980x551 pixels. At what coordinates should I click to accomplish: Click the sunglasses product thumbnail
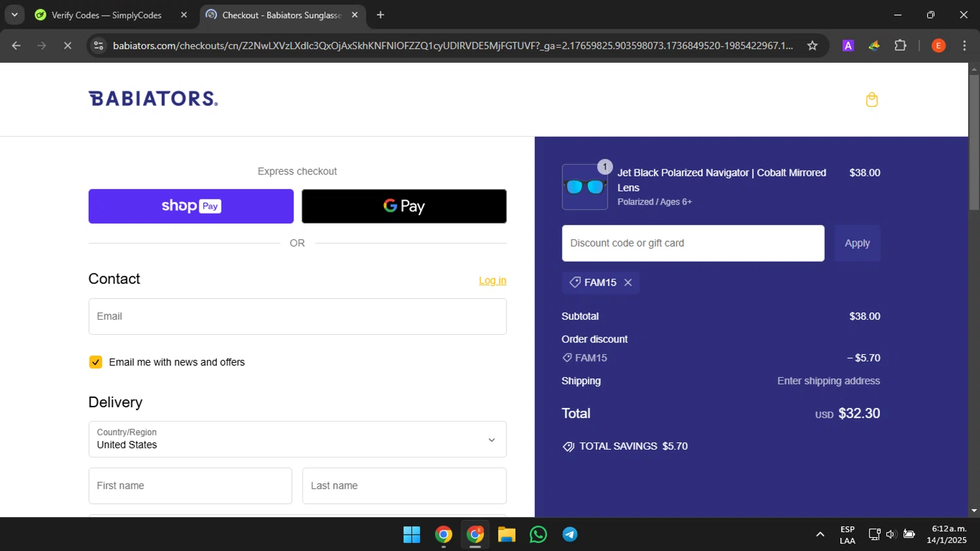point(585,187)
